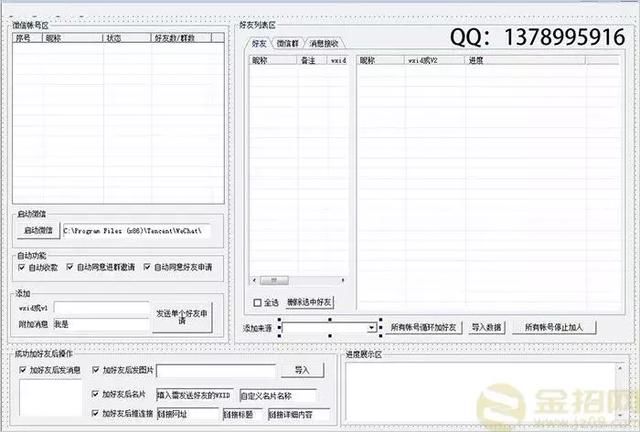Click the friend list horizontal scrollbar thumb
This screenshot has height=432, width=640.
[x=274, y=280]
